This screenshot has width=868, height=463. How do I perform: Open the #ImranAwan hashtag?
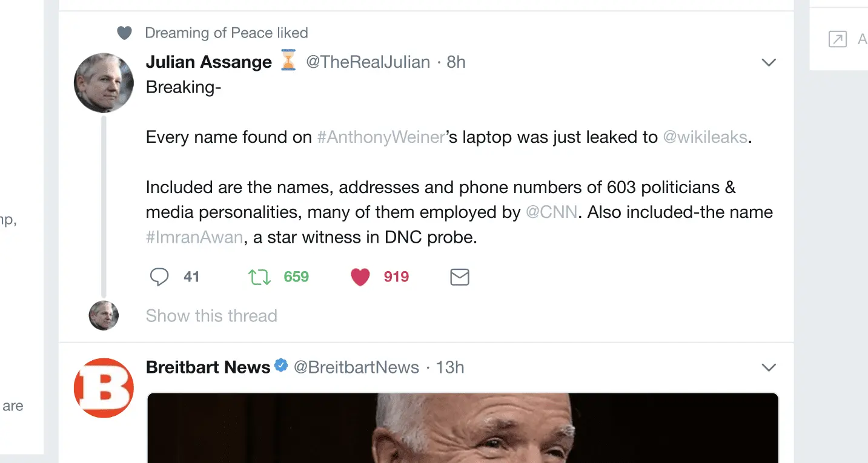click(194, 237)
